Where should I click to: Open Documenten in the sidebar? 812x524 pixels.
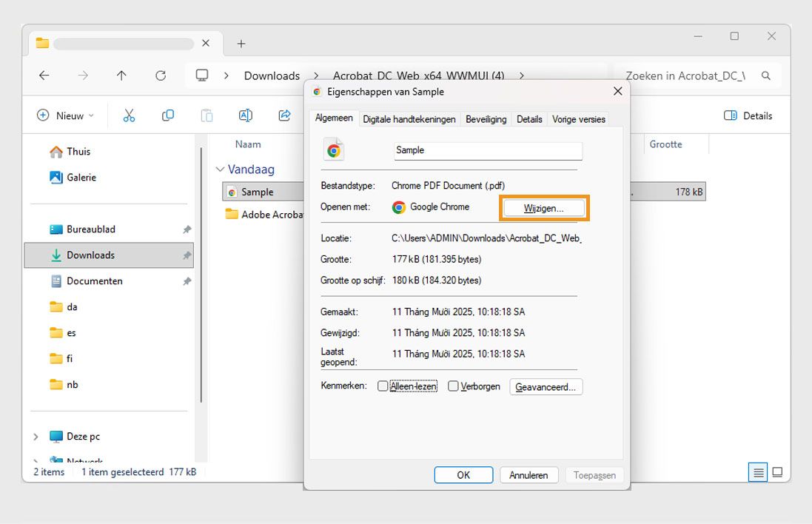click(x=94, y=281)
